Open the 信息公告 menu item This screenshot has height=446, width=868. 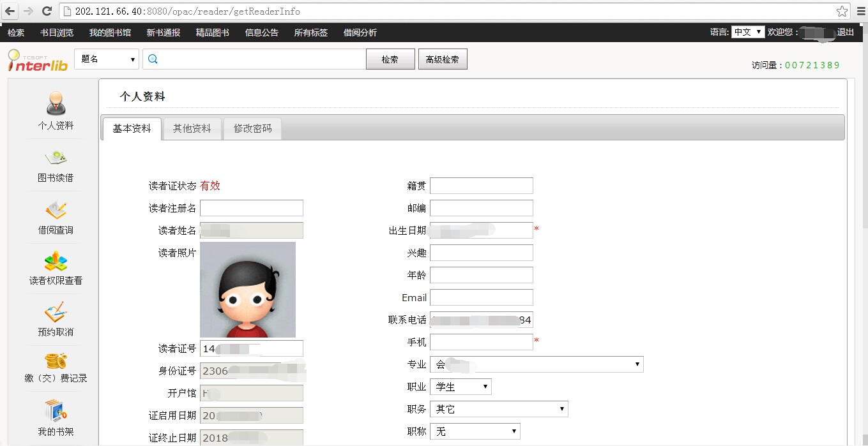point(262,33)
